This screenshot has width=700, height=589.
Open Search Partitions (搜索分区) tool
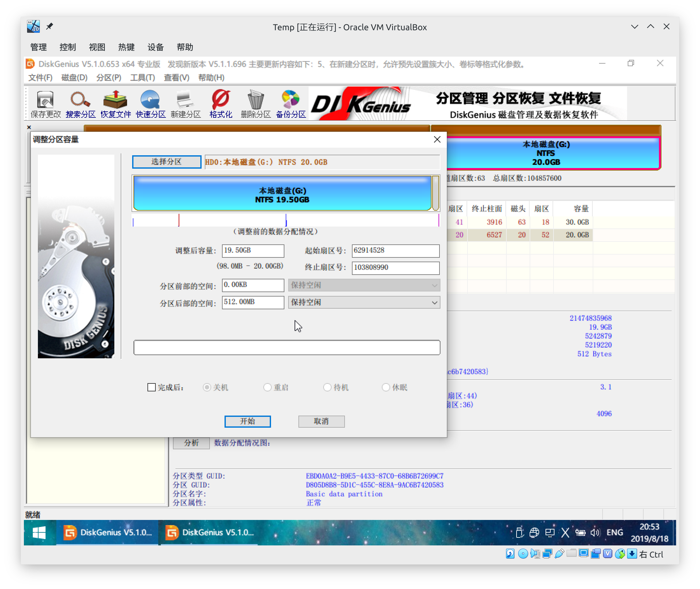tap(81, 104)
